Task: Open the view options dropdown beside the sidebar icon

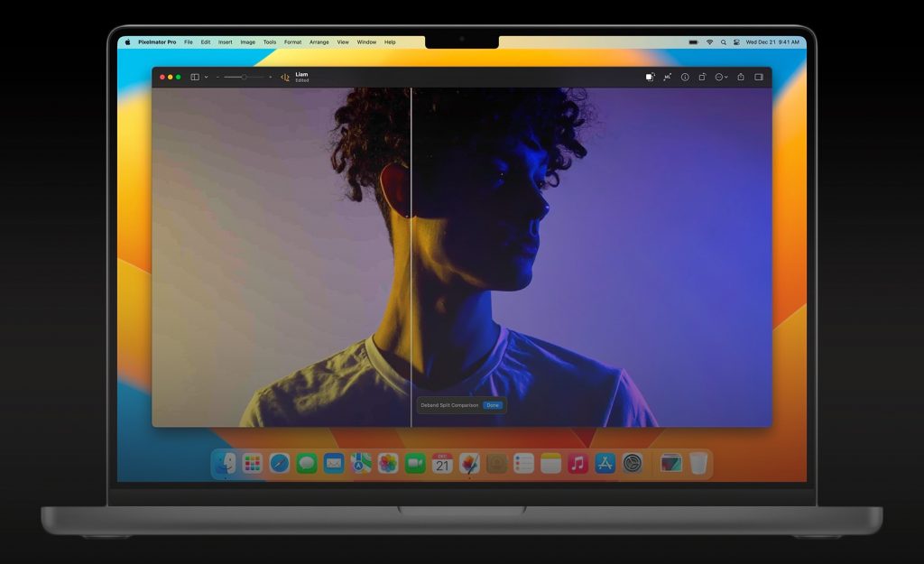Action: pos(206,77)
